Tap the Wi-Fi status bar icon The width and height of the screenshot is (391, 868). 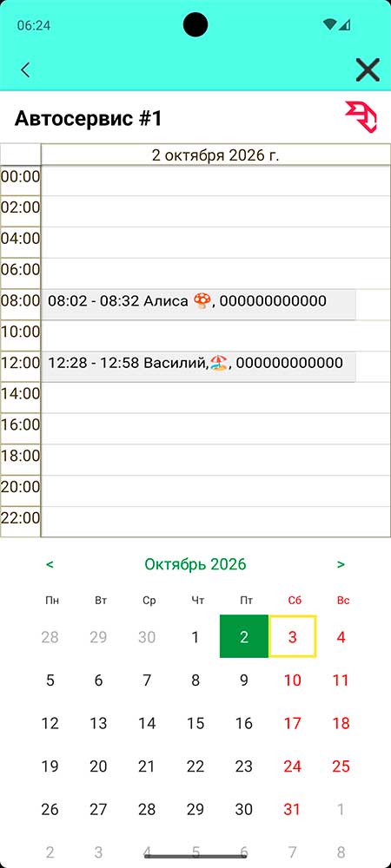(330, 24)
